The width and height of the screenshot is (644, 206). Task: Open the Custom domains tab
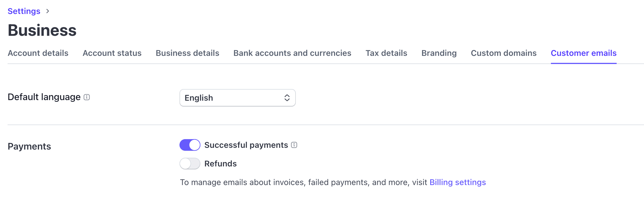coord(504,53)
